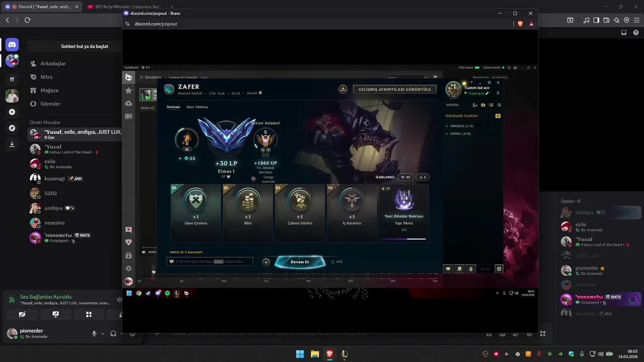The width and height of the screenshot is (644, 362).
Task: Open direct message with kusanagi
Action: (x=74, y=178)
